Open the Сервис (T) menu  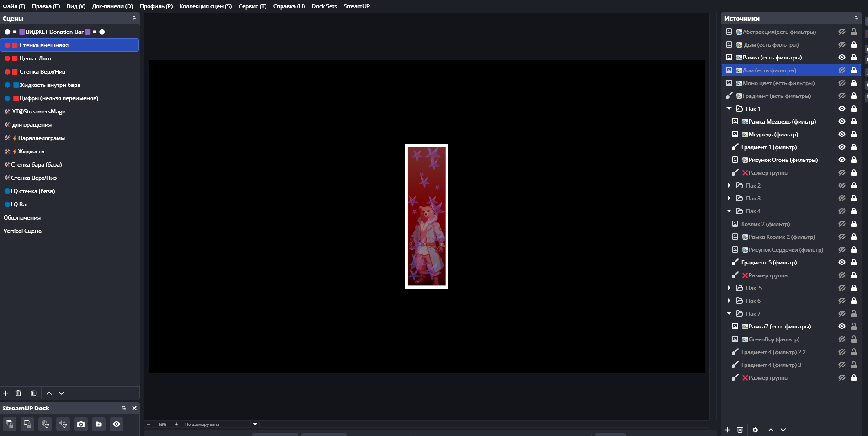point(252,6)
